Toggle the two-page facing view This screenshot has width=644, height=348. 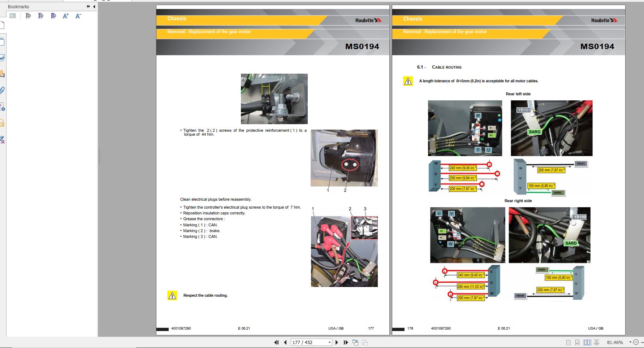click(587, 342)
